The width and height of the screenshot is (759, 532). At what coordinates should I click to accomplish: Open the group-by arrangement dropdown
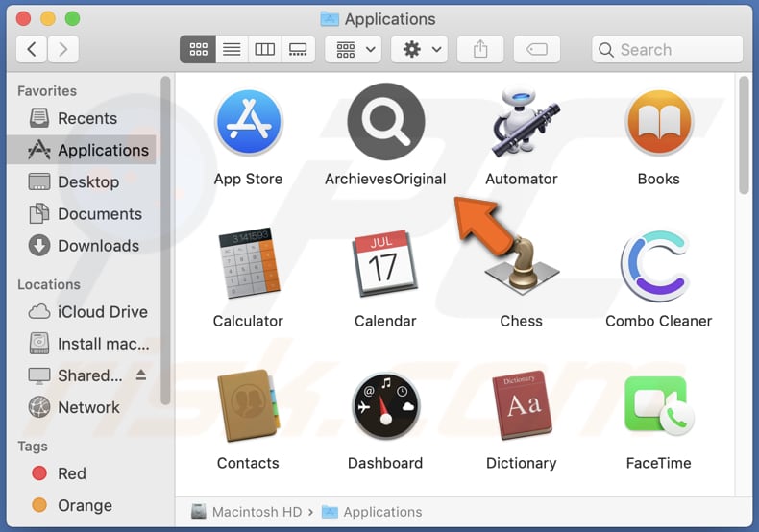(354, 49)
